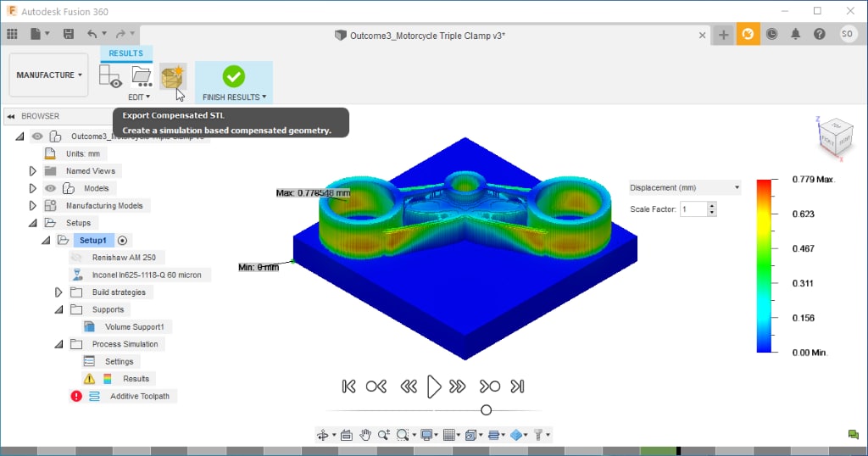Click the Look At icon
The width and height of the screenshot is (868, 456).
(x=347, y=435)
